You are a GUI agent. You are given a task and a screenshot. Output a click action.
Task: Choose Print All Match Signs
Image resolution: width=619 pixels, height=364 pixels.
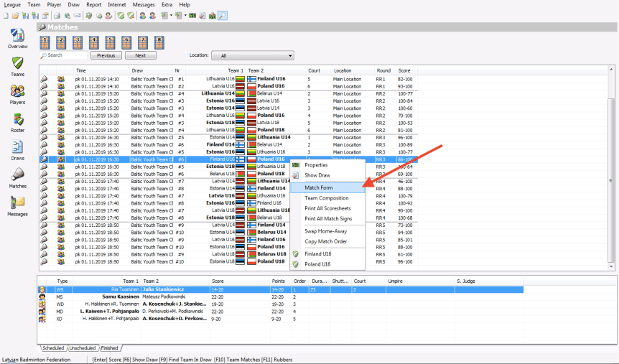coord(327,219)
